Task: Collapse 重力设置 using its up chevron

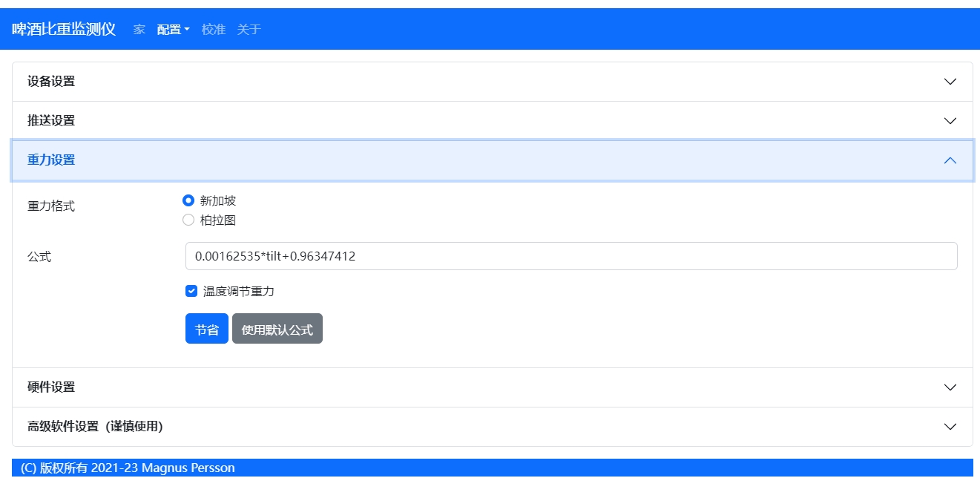Action: click(950, 160)
